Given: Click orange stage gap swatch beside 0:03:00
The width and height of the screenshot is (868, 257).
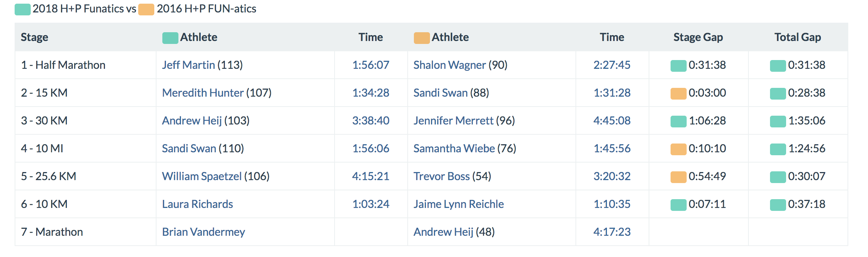Looking at the screenshot, I should click(678, 93).
